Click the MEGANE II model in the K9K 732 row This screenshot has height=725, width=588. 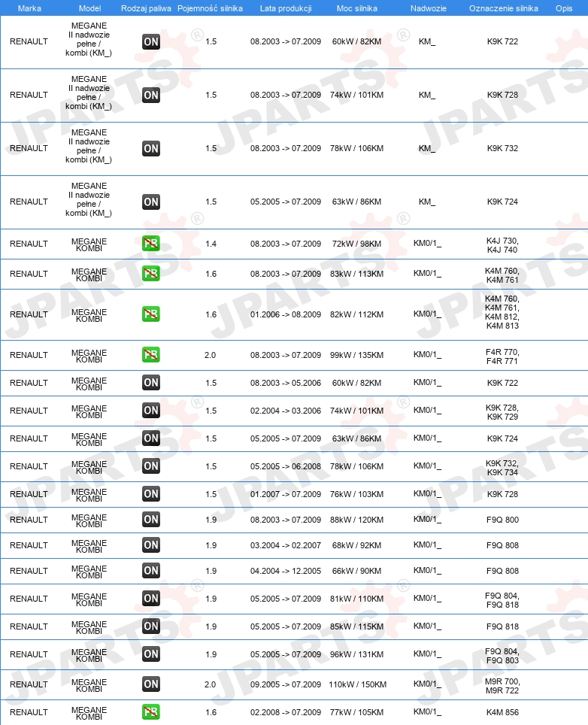89,146
